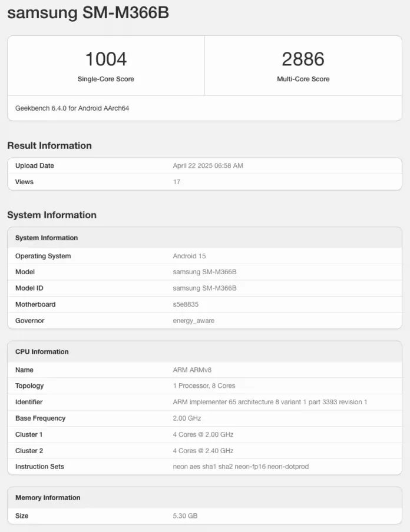The width and height of the screenshot is (410, 532).
Task: Click the Geekbench 6.4.0 for Android text
Action: (x=72, y=108)
